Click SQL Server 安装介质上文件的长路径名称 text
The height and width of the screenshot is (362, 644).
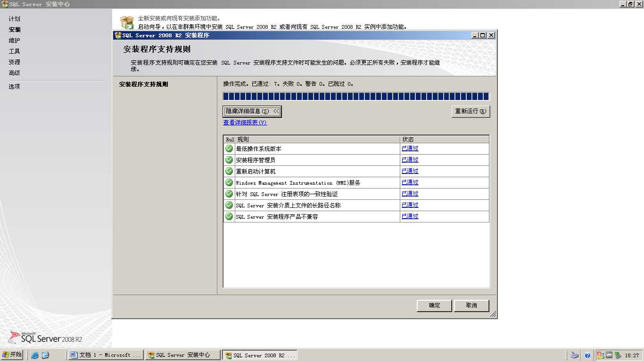[x=288, y=205]
